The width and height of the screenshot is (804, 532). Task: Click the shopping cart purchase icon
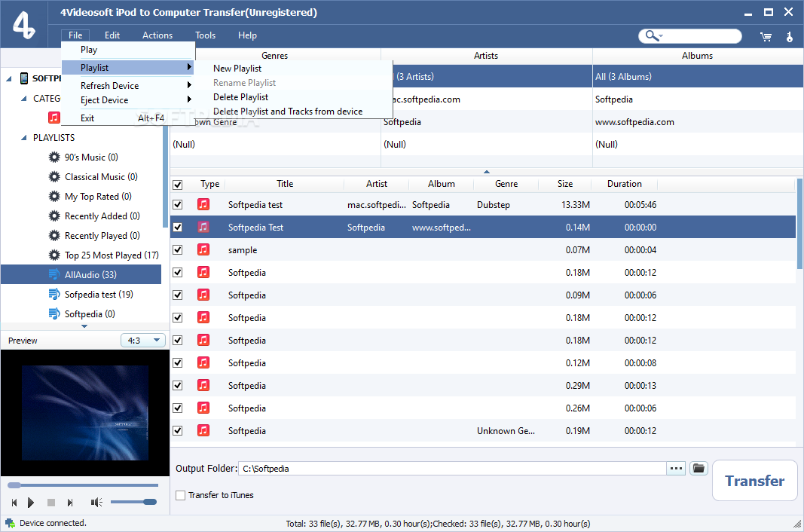pos(766,36)
